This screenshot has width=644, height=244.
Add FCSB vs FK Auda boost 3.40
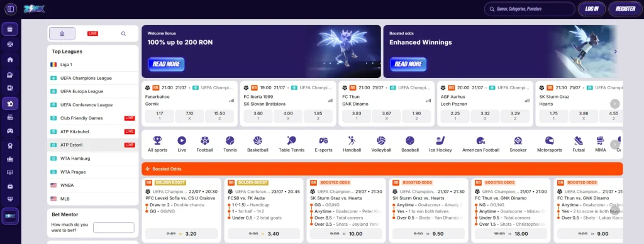tap(264, 234)
